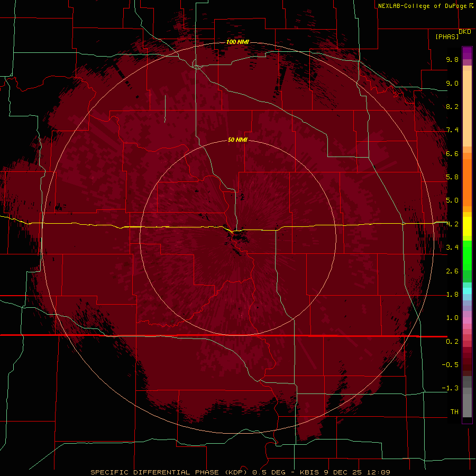476x476 pixels.
Task: Pick the pink color scale segment
Action: [467, 321]
